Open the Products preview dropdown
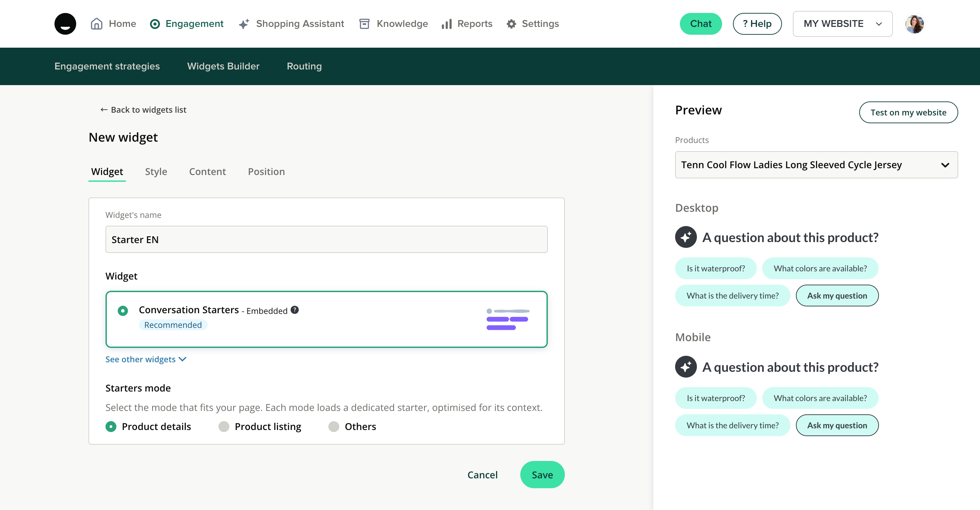980x510 pixels. coord(816,165)
